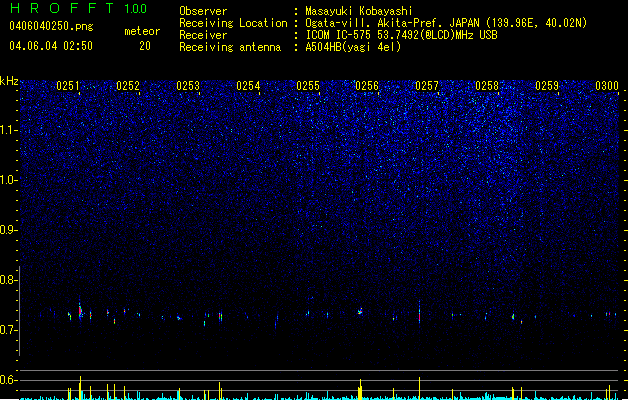Click the Observer label

[203, 11]
